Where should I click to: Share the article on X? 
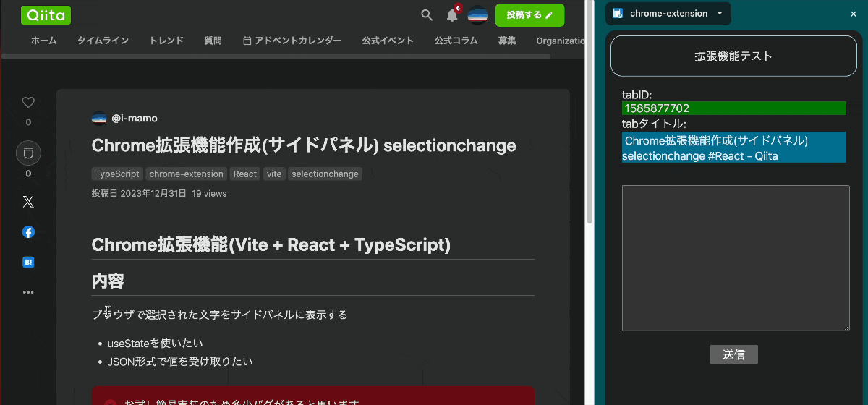point(28,202)
